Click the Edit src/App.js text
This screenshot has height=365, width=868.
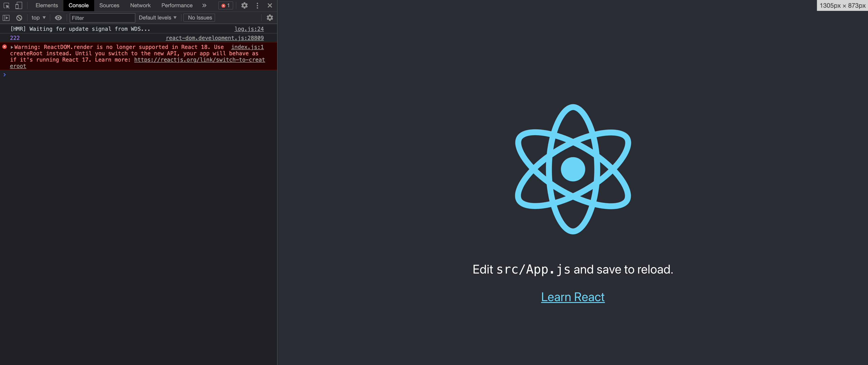point(573,269)
